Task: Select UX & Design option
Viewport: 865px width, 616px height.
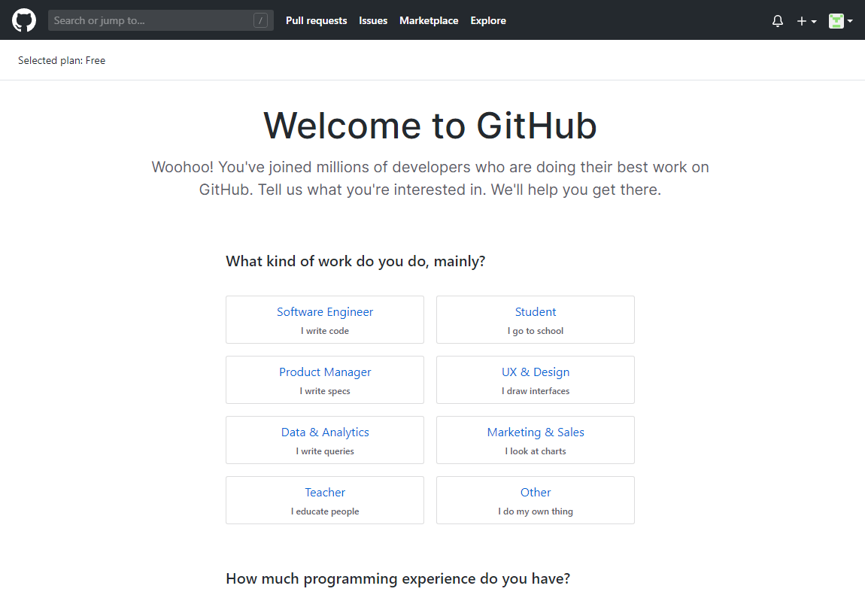Action: point(536,380)
